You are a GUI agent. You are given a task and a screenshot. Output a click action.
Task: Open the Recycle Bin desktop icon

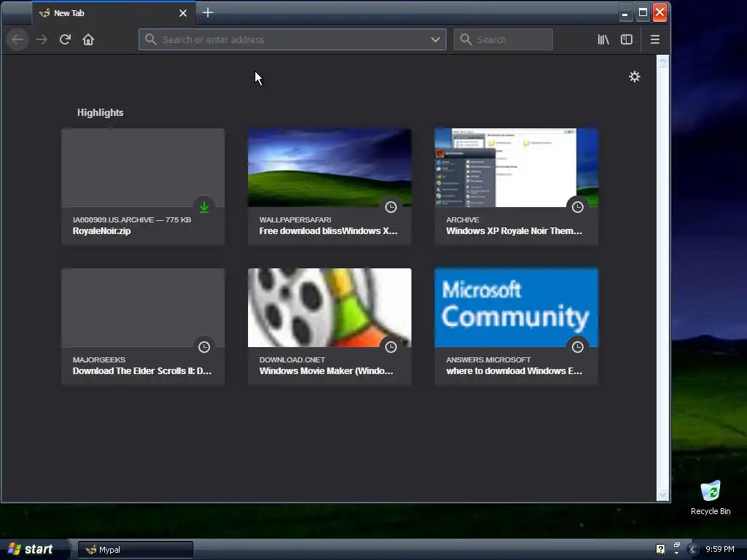point(711,498)
